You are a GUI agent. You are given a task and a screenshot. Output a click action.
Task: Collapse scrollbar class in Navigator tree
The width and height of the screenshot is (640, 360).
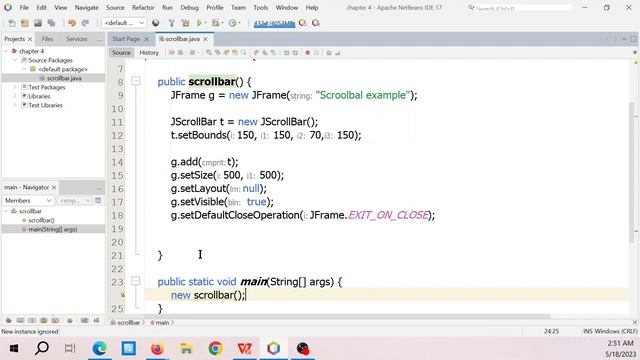pos(6,211)
